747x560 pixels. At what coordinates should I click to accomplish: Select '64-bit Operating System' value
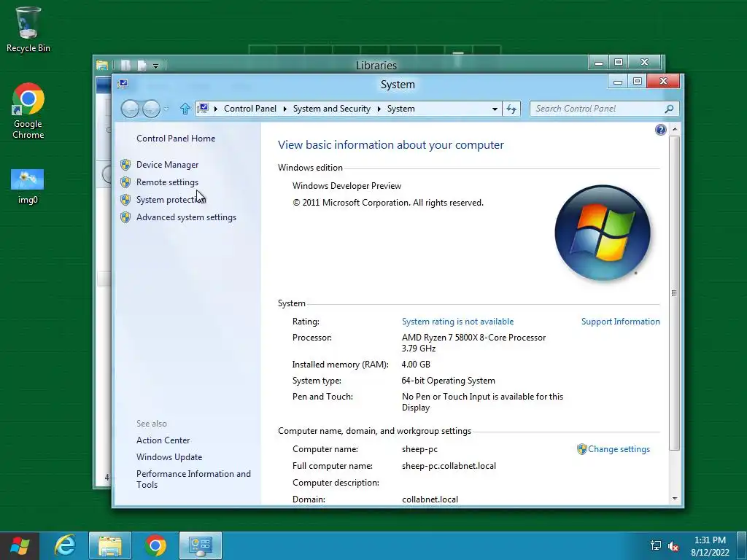coord(449,381)
